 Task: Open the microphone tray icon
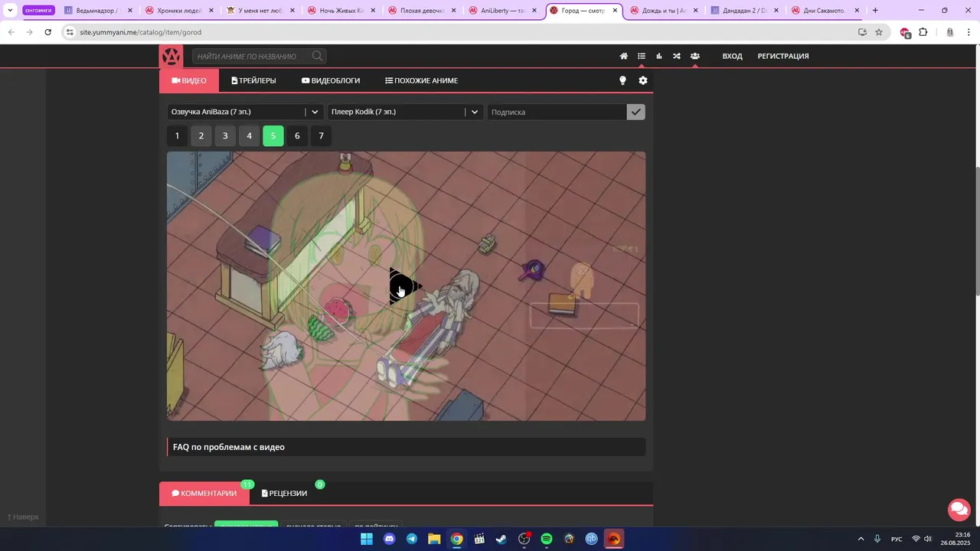click(877, 539)
